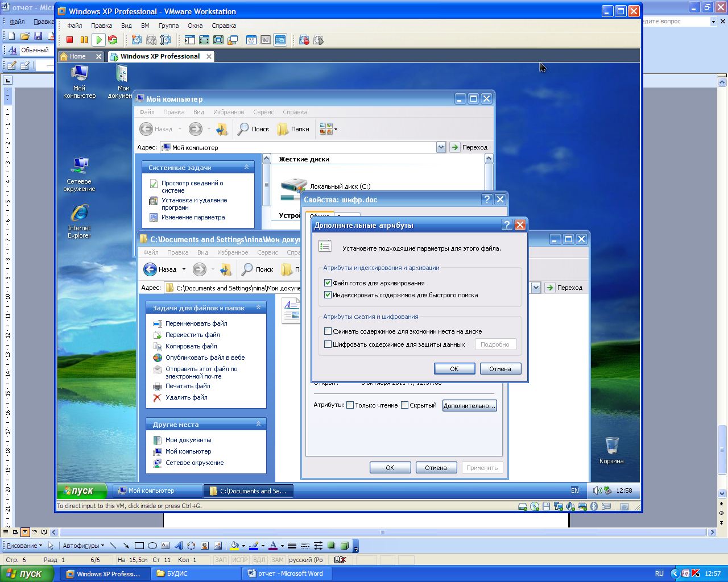Click 'БУДИС' folder in host taskbar
This screenshot has height=582, width=728.
click(196, 573)
